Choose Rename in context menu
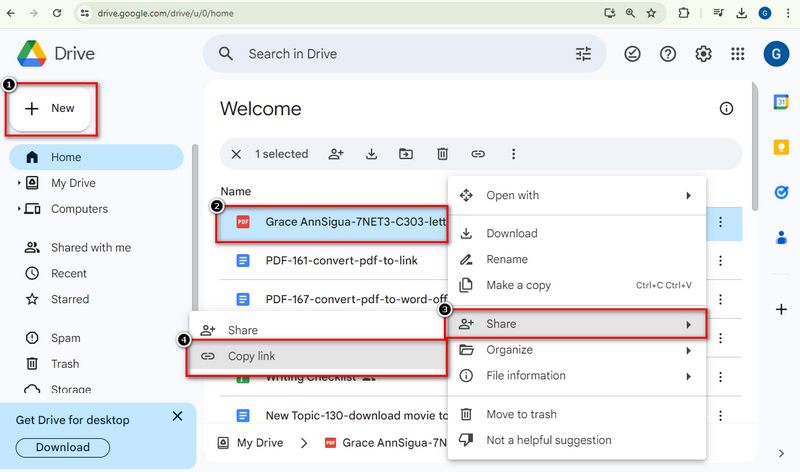The width and height of the screenshot is (800, 472). [577, 259]
